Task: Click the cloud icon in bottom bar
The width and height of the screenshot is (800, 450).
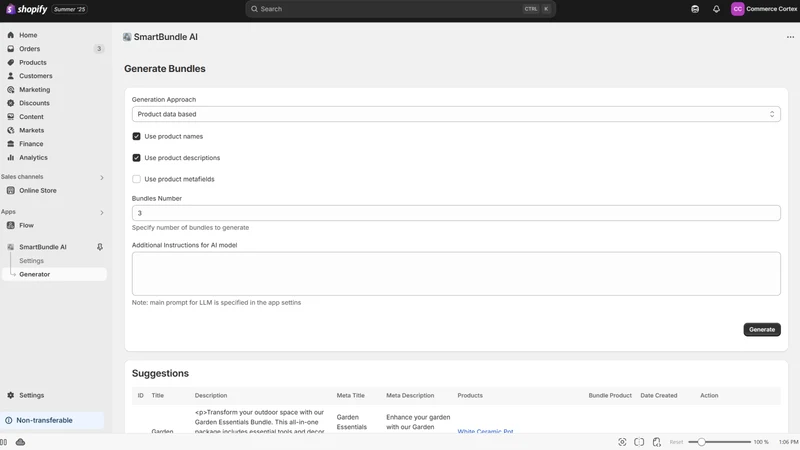Action: pos(20,442)
